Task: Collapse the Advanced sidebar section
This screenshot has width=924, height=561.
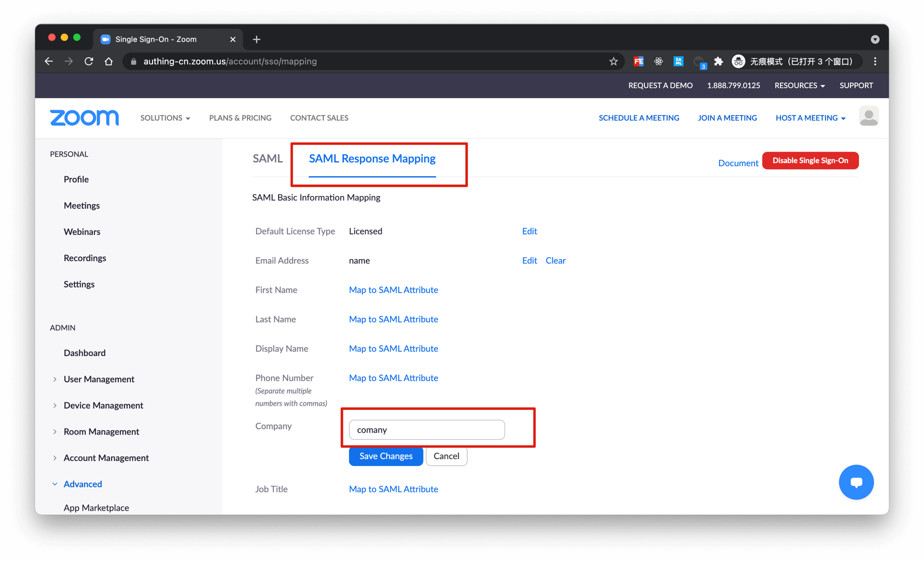Action: pos(82,484)
